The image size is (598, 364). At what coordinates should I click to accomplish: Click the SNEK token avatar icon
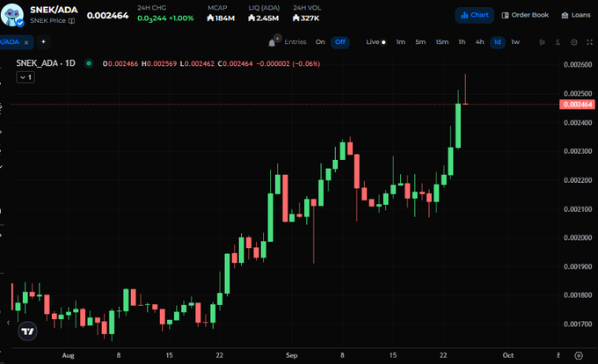point(12,15)
